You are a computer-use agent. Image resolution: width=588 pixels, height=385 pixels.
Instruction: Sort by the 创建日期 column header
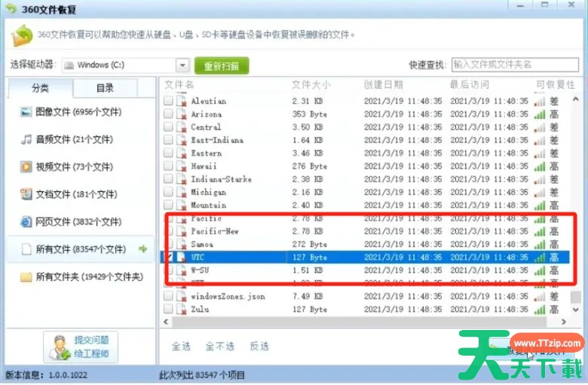[x=383, y=84]
